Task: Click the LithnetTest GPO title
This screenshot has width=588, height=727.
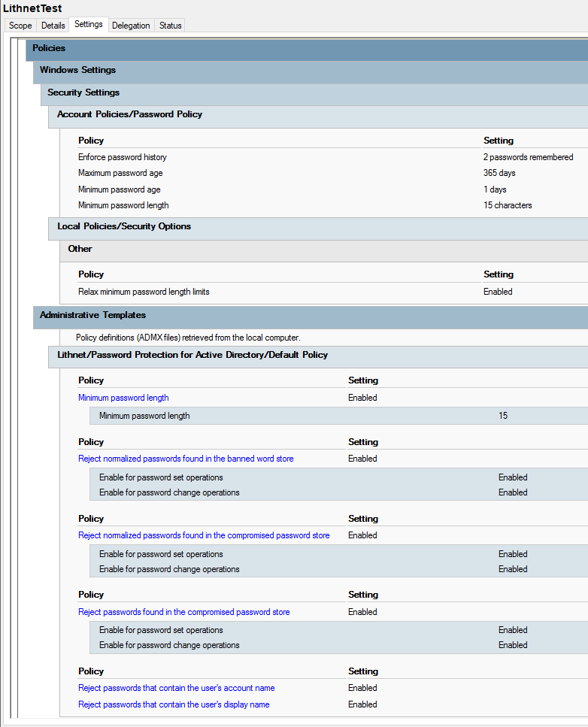Action: [32, 8]
